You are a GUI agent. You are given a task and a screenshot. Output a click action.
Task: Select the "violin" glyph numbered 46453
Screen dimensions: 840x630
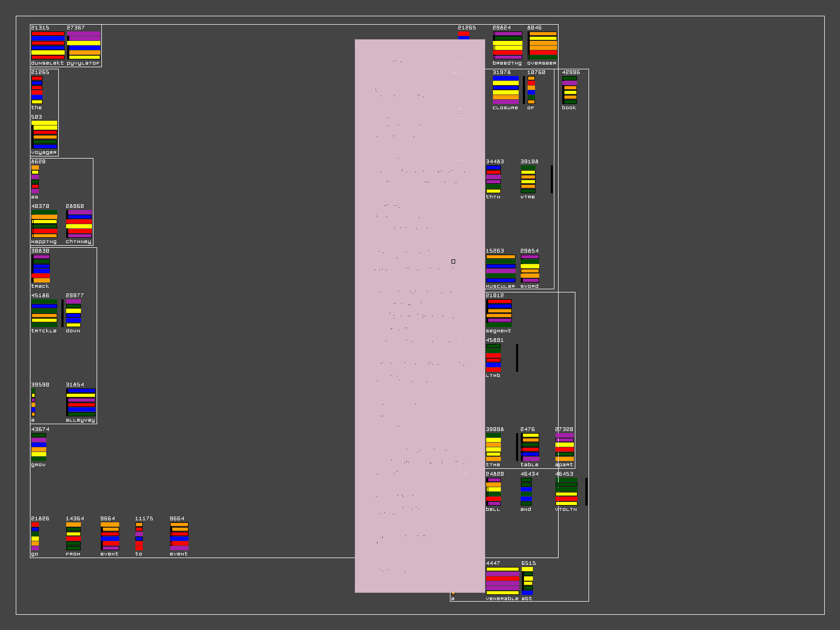pyautogui.click(x=566, y=491)
